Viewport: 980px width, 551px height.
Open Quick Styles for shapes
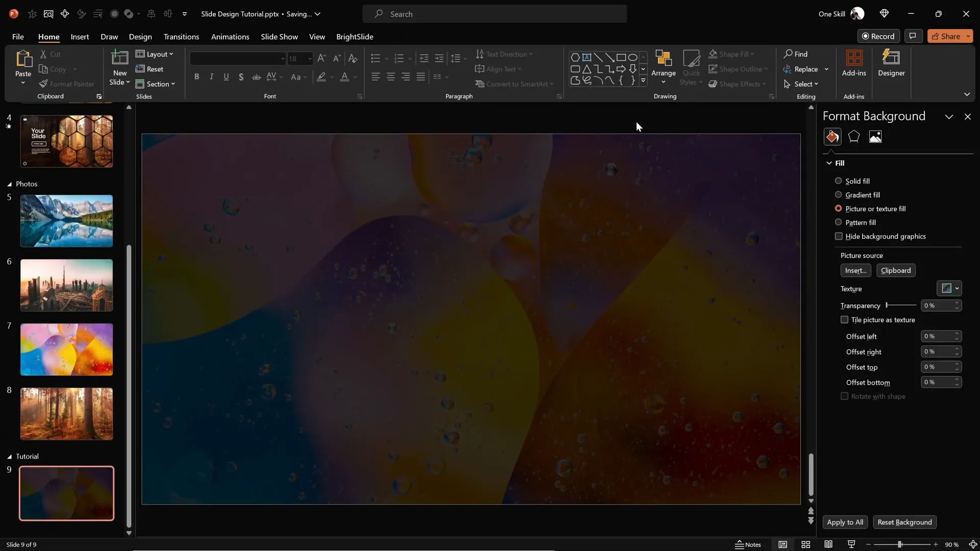[691, 68]
